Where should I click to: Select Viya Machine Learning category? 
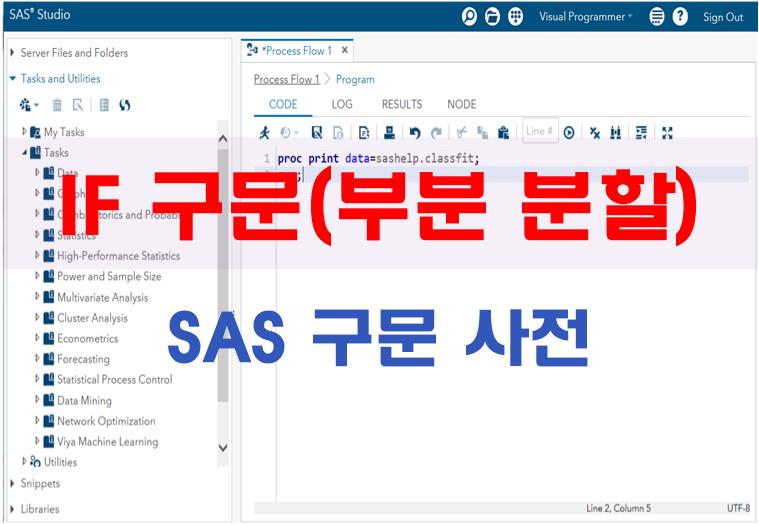pos(107,441)
